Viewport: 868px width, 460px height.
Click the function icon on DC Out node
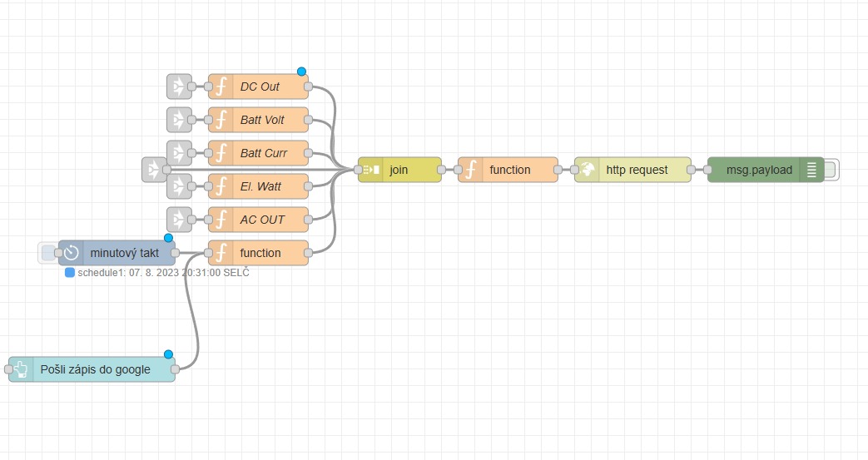[221, 87]
